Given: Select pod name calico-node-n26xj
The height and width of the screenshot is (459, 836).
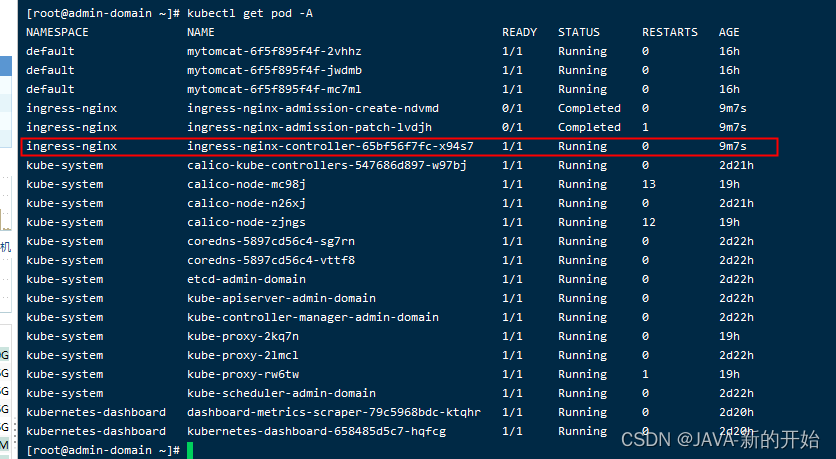Looking at the screenshot, I should click(246, 203).
